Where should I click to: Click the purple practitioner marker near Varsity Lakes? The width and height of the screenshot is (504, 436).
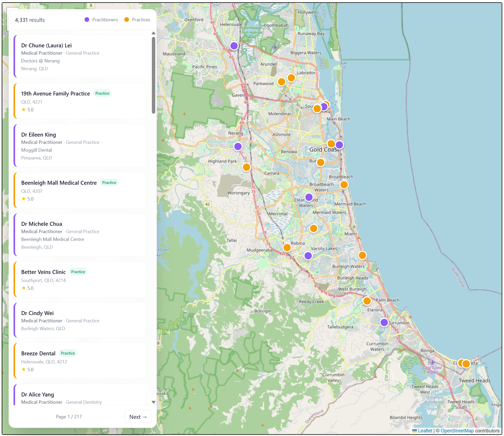tap(308, 256)
